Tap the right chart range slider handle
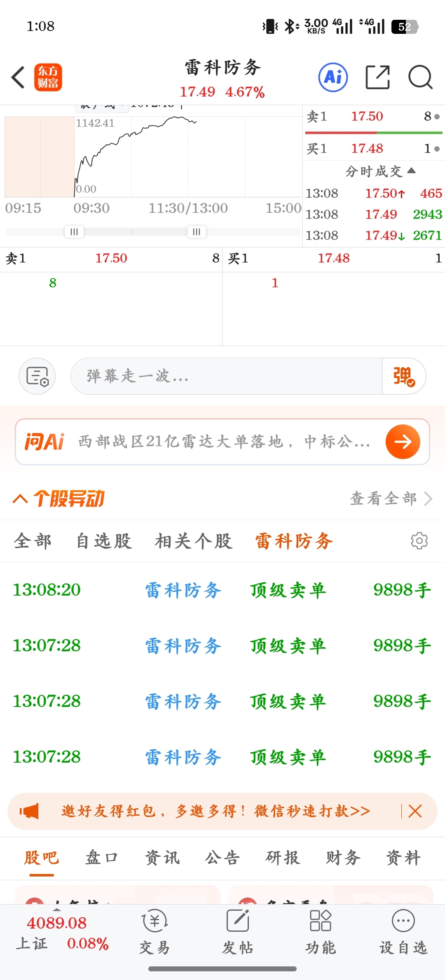This screenshot has height=980, width=445. pos(197,232)
